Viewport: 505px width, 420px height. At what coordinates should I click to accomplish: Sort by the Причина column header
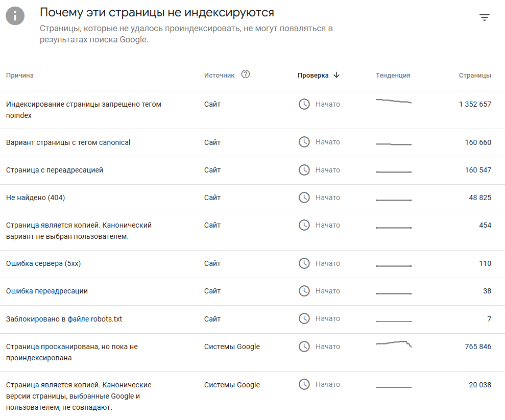click(x=19, y=76)
